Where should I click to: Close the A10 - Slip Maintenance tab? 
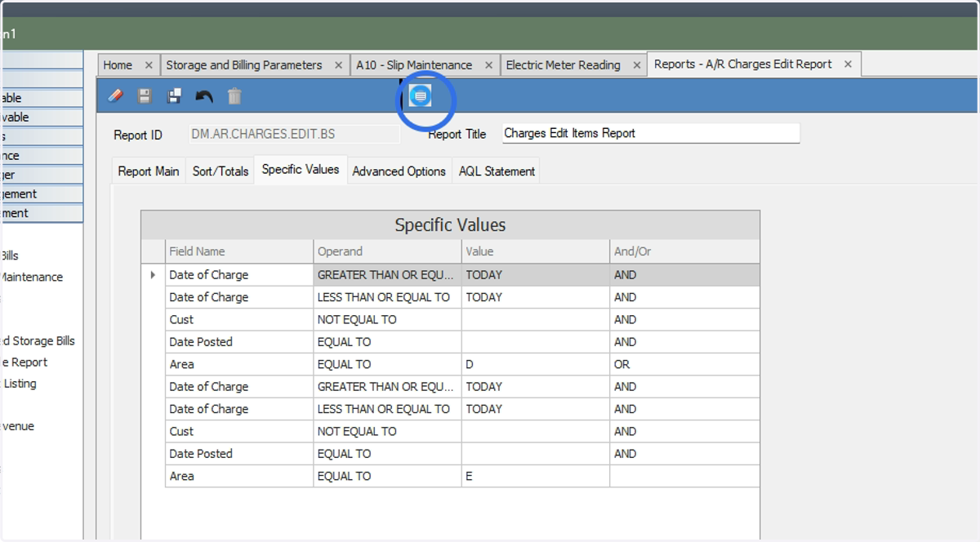(488, 65)
